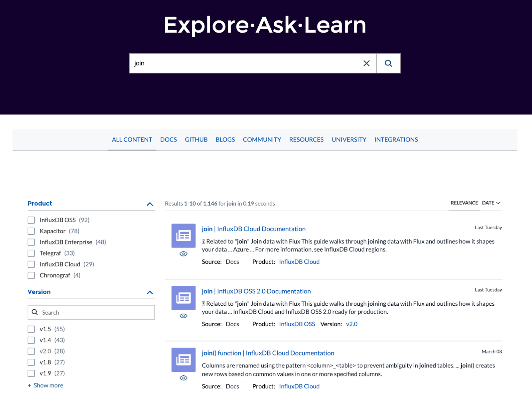The image size is (532, 401).
Task: Show more version filters
Action: tap(46, 385)
